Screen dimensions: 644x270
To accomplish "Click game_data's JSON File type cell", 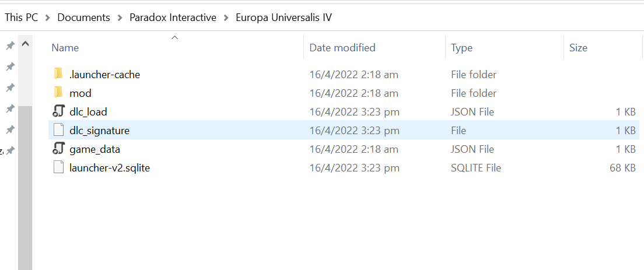I will coord(473,149).
